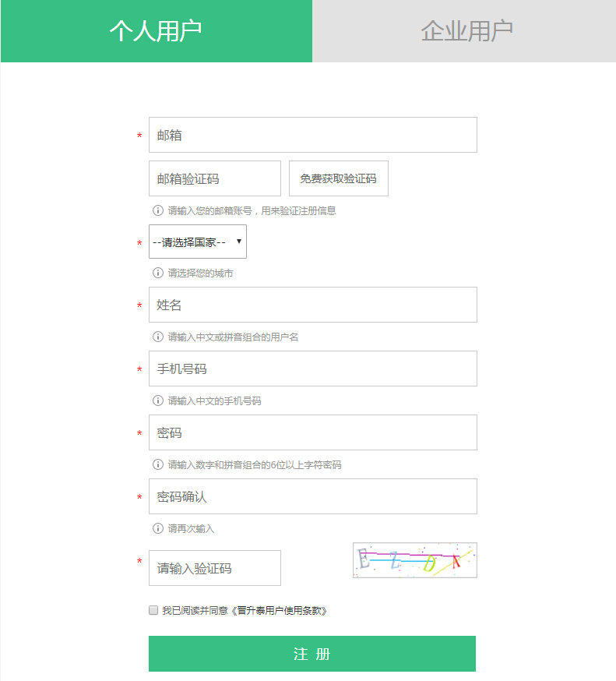
Task: Click into the 密码 password field
Action: 312,432
